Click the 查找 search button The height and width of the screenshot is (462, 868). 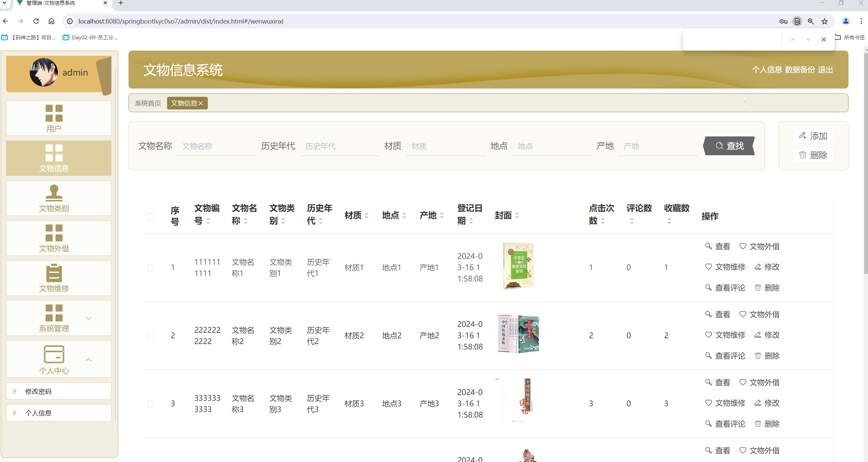tap(729, 146)
